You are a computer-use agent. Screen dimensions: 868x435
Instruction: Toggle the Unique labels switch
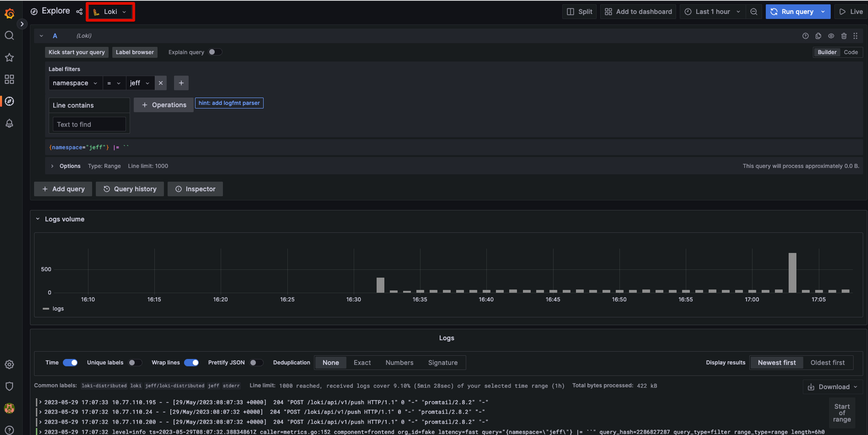(135, 363)
